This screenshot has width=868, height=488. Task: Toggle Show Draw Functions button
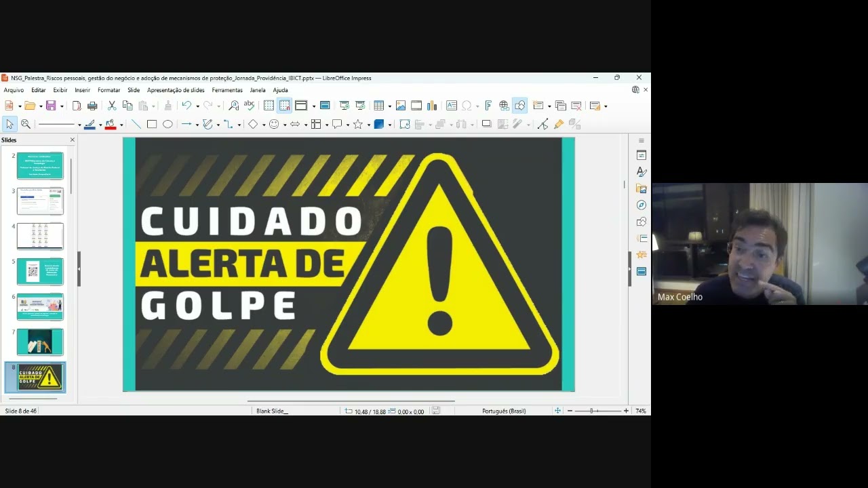click(520, 106)
